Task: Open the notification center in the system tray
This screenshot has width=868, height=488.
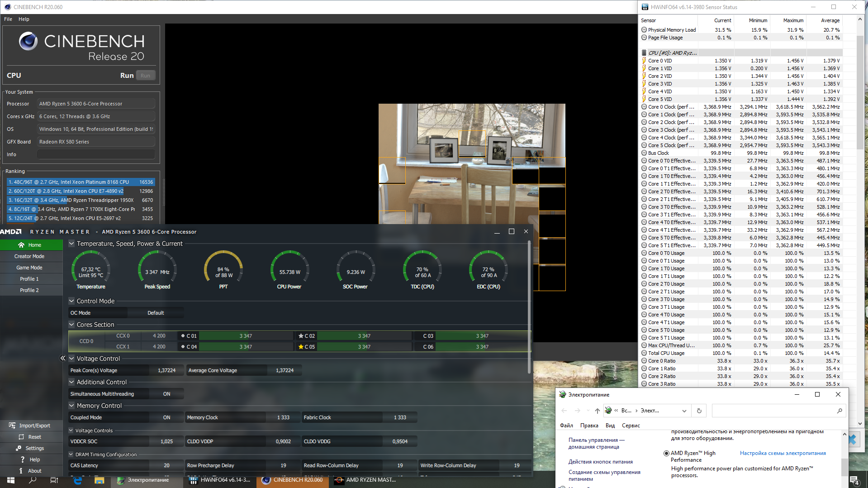Action: tap(854, 480)
